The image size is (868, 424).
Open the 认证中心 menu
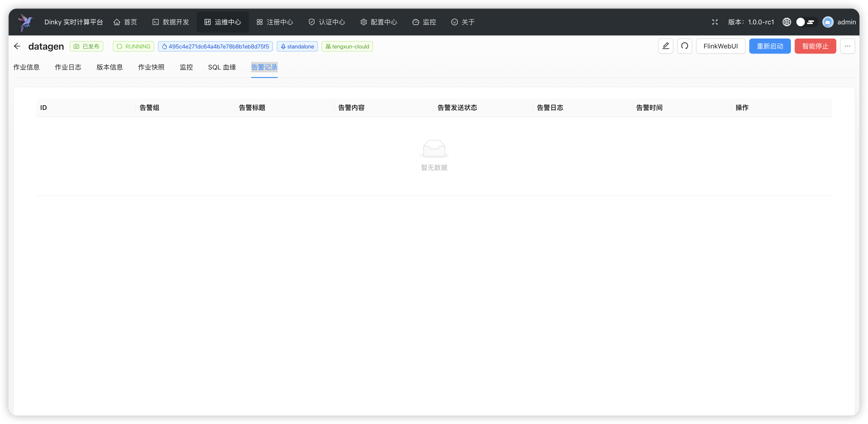327,22
